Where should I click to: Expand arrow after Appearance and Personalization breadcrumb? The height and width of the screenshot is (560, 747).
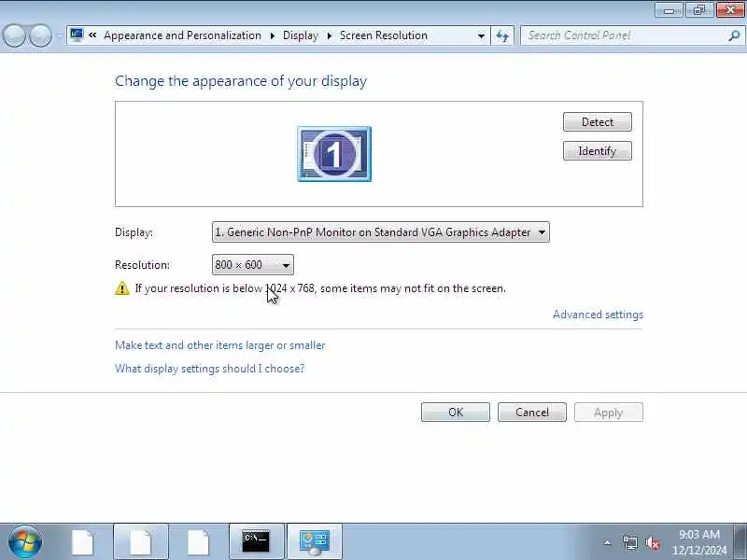point(272,35)
